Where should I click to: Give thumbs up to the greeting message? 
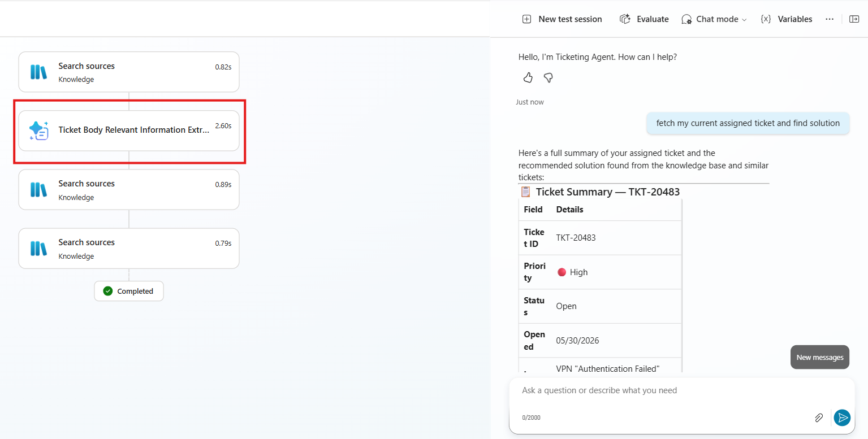tap(528, 77)
